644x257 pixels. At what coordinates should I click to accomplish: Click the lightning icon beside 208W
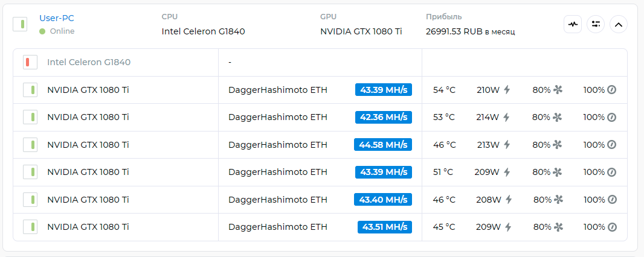(x=509, y=200)
